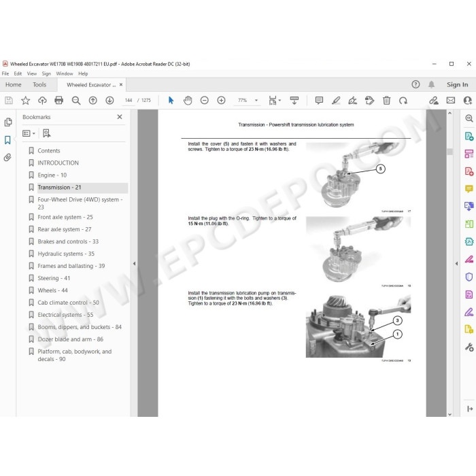Click the stamp tool icon
Image resolution: width=476 pixels, height=476 pixels.
369,101
